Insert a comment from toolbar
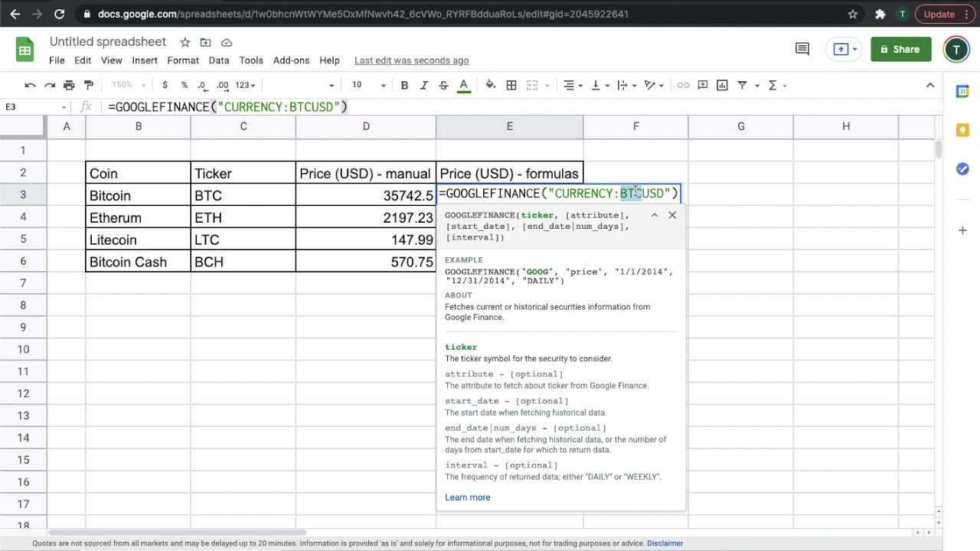The width and height of the screenshot is (980, 551). (702, 85)
